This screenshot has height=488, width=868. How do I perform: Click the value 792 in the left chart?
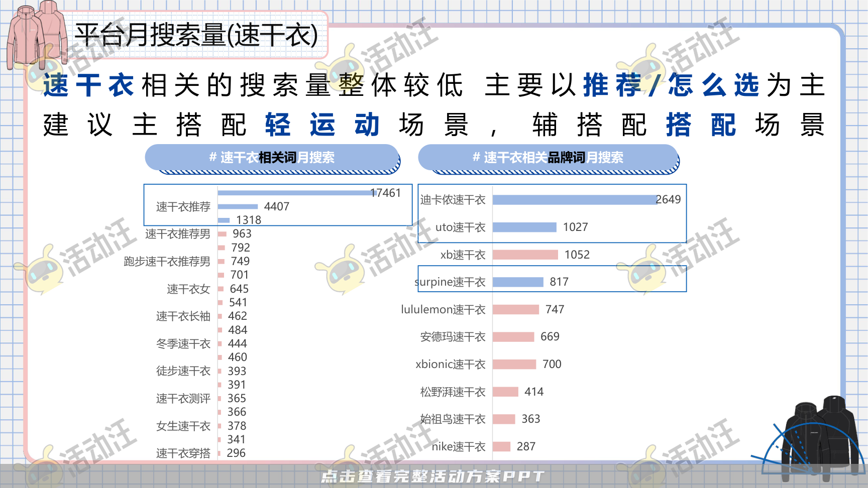coord(241,248)
